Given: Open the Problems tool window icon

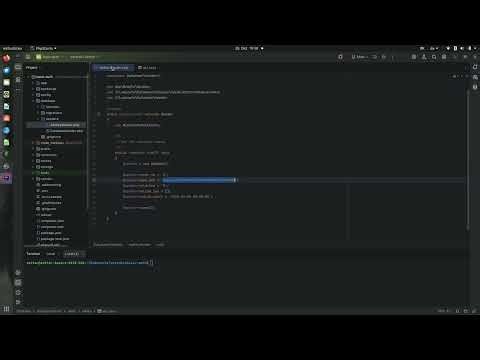Looking at the screenshot, I should [x=18, y=292].
